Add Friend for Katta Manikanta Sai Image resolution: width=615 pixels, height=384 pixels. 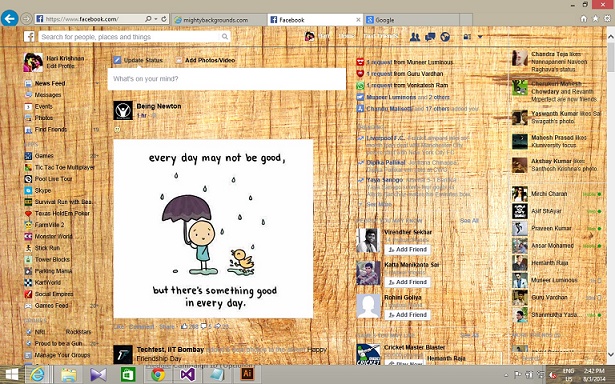click(x=407, y=282)
